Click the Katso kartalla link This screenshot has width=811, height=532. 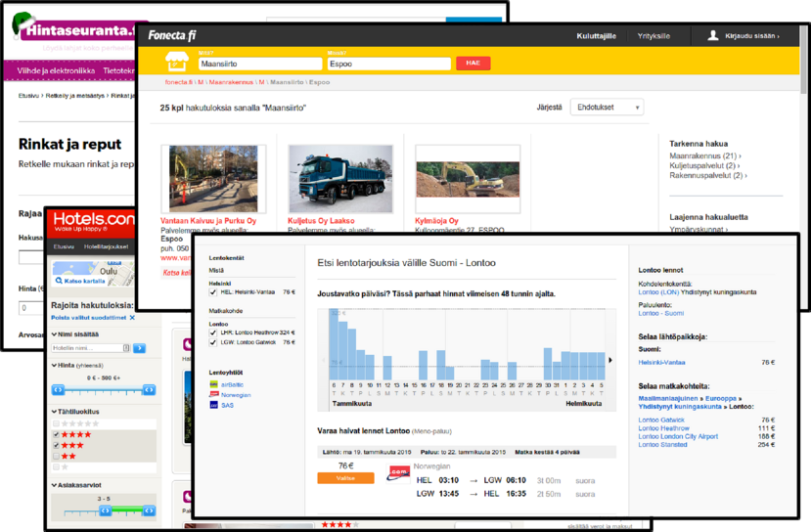click(84, 281)
